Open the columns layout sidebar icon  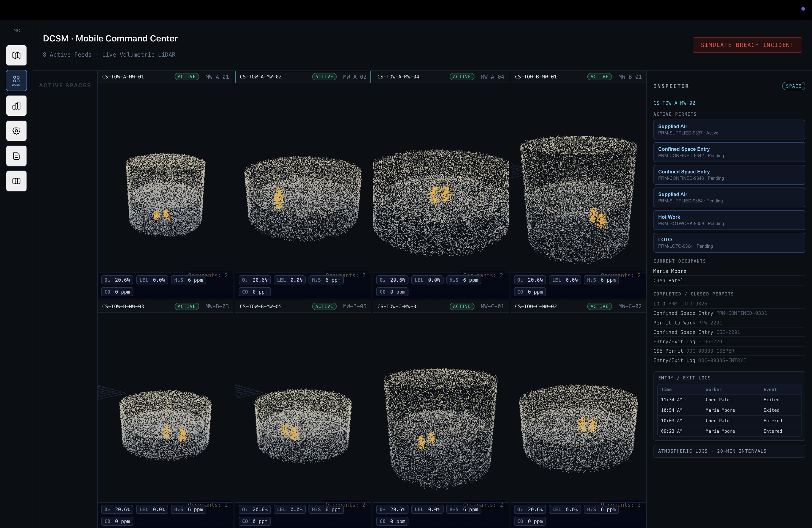click(x=16, y=181)
